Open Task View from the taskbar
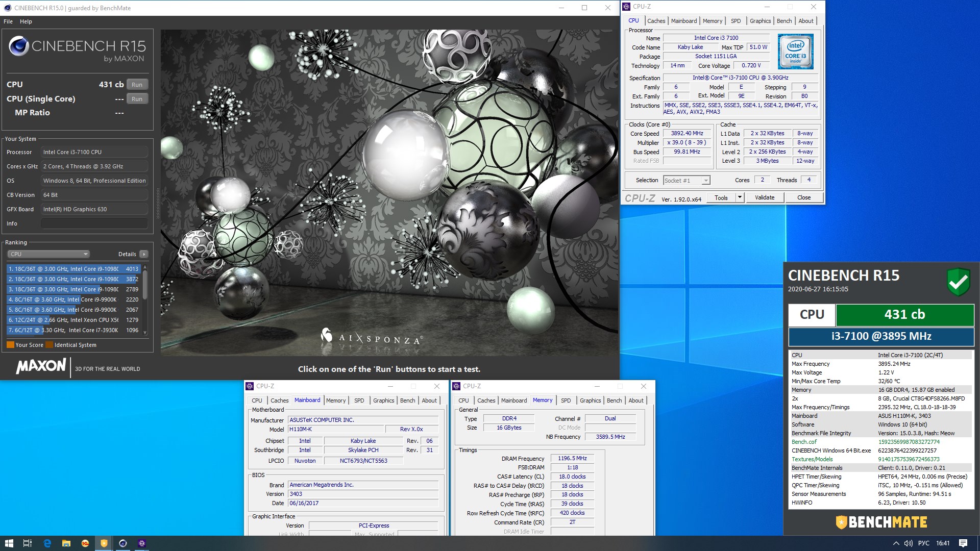This screenshot has width=980, height=551. click(28, 543)
